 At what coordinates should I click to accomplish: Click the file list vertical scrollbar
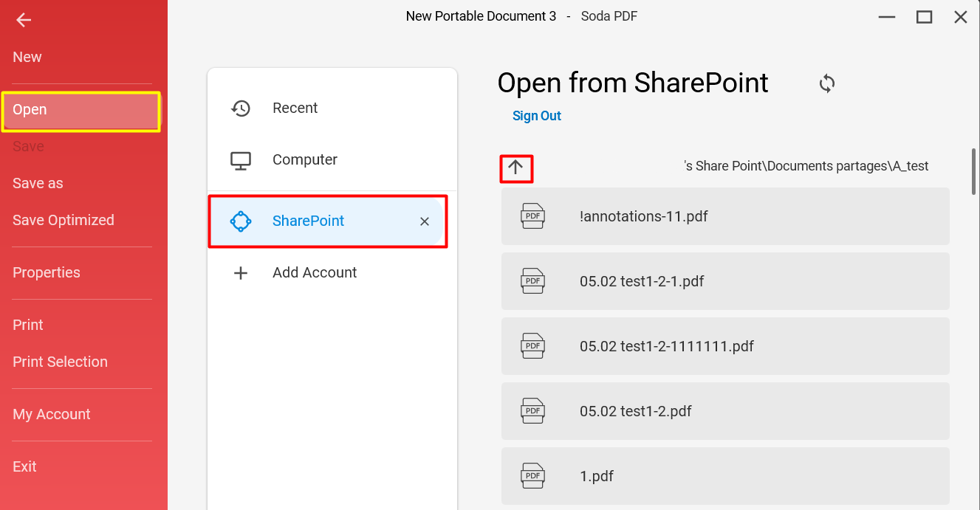click(x=974, y=171)
